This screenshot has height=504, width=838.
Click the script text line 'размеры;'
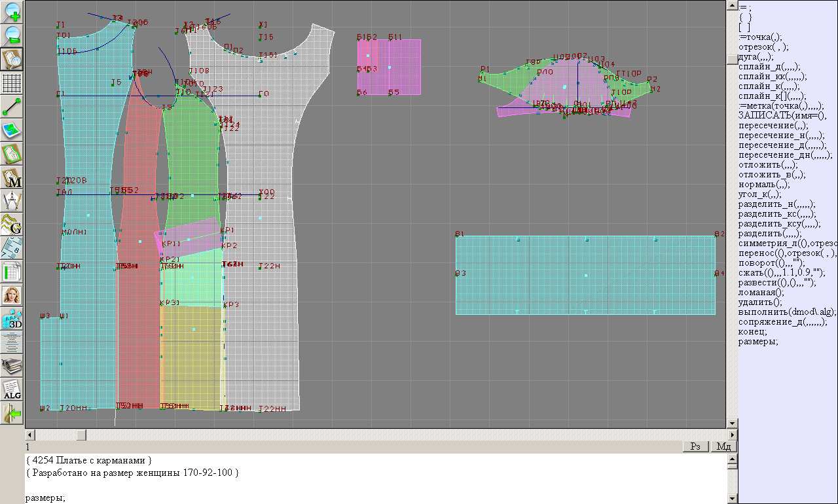[x=46, y=498]
